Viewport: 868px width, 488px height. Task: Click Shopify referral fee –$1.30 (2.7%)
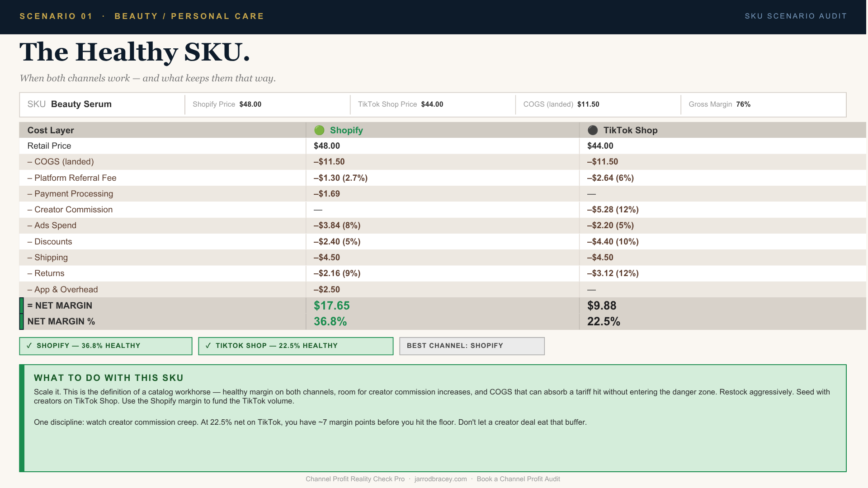pyautogui.click(x=340, y=178)
